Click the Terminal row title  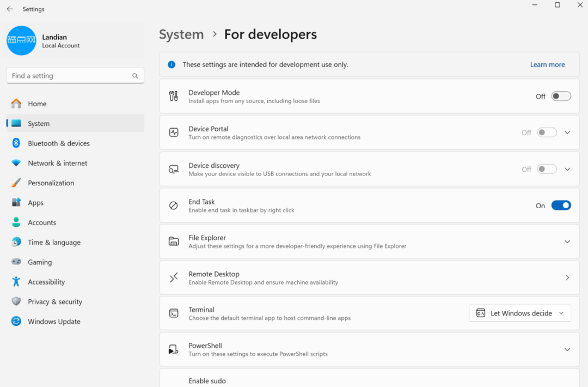pyautogui.click(x=201, y=310)
